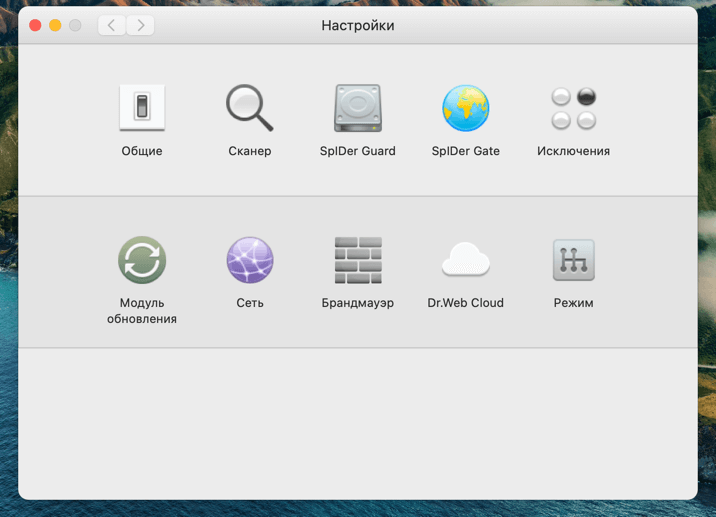Open Dr.Web Cloud cloud icon
The height and width of the screenshot is (517, 716).
(465, 259)
